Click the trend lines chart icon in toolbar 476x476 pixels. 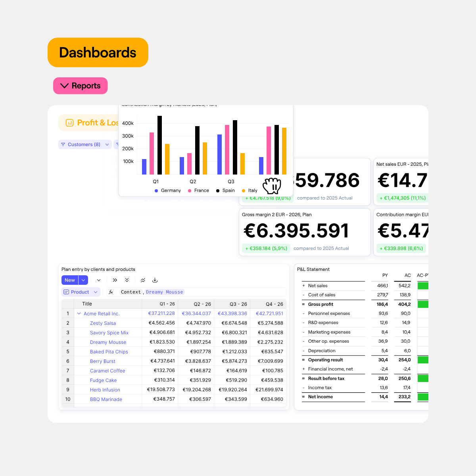(x=143, y=280)
